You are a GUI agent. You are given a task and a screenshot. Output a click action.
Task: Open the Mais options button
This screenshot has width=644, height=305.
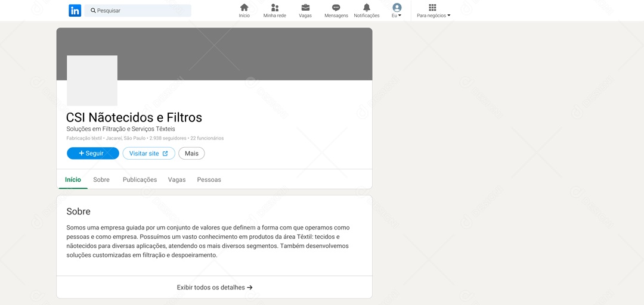[191, 153]
